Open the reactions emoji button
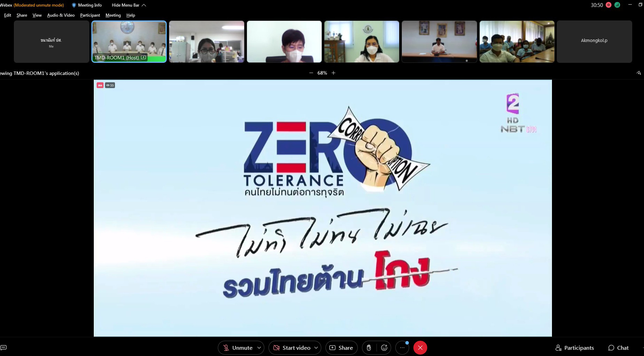 (384, 348)
